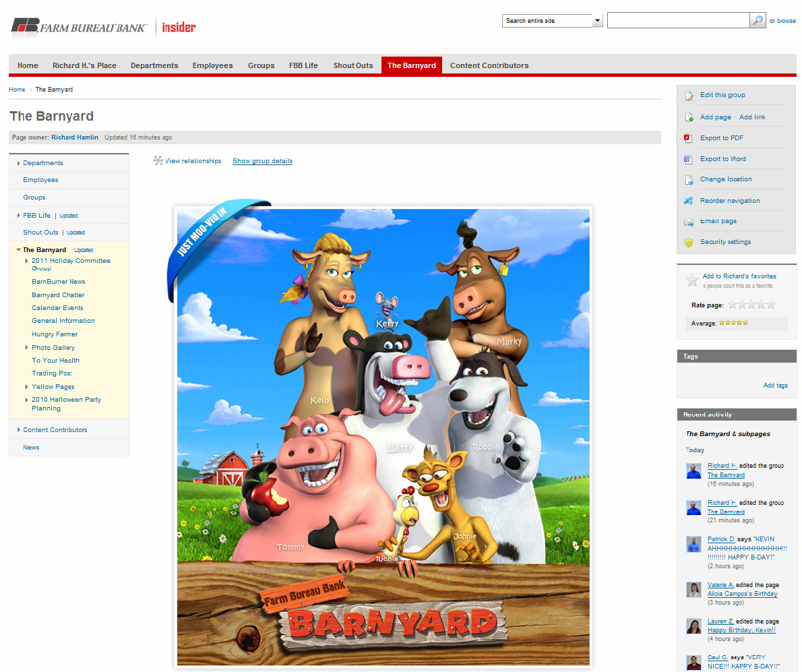Expand the FBB Life sidebar item
The image size is (802, 672).
(18, 215)
